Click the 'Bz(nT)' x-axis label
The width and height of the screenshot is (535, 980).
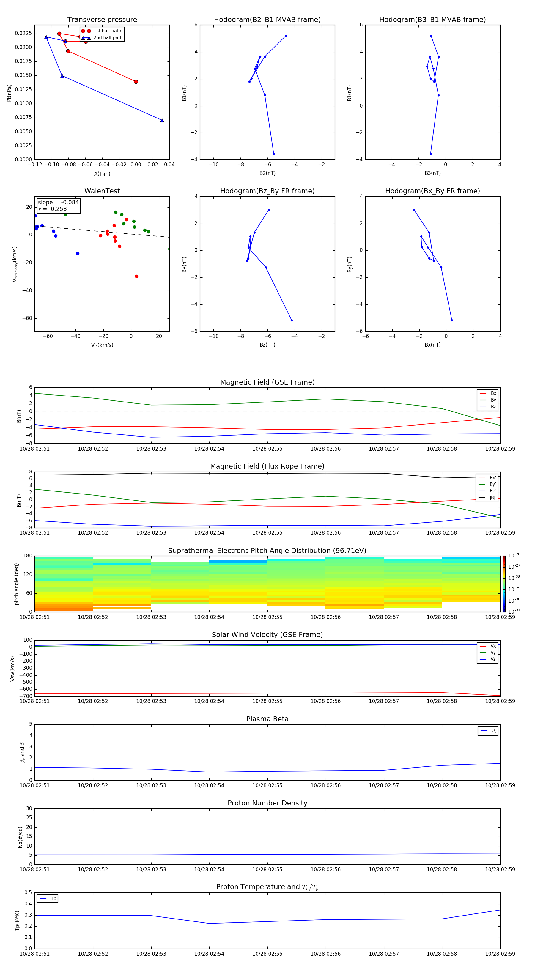click(x=267, y=345)
